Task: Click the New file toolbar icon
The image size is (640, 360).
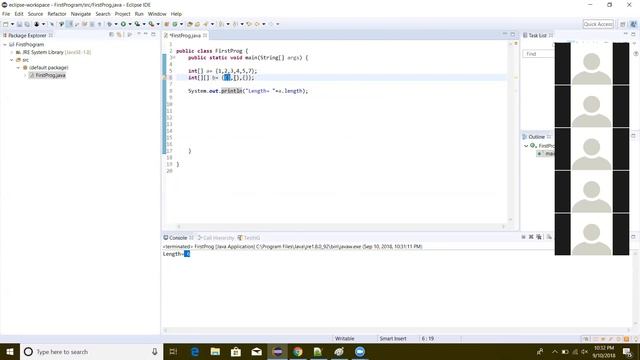Action: pos(6,24)
